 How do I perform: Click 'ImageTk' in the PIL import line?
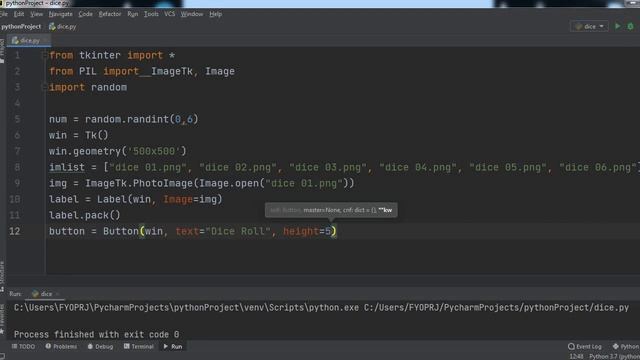tap(172, 71)
